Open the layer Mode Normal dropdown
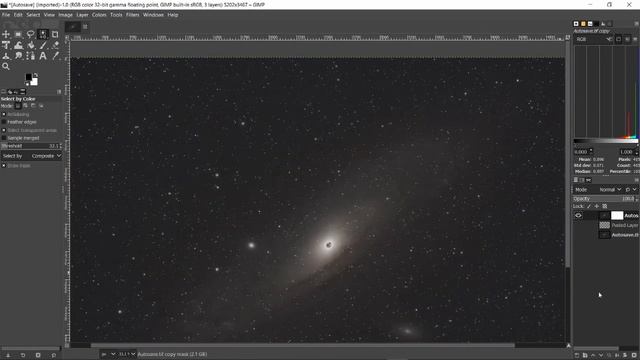 point(610,190)
